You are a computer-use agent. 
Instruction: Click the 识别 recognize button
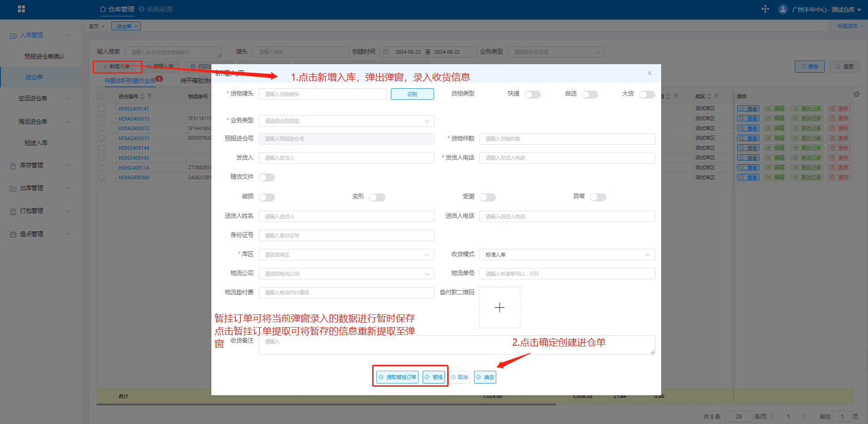tap(412, 94)
